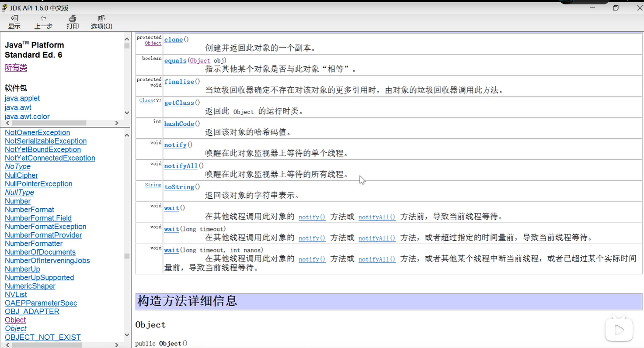Open the NumberFormat class link

(29, 210)
